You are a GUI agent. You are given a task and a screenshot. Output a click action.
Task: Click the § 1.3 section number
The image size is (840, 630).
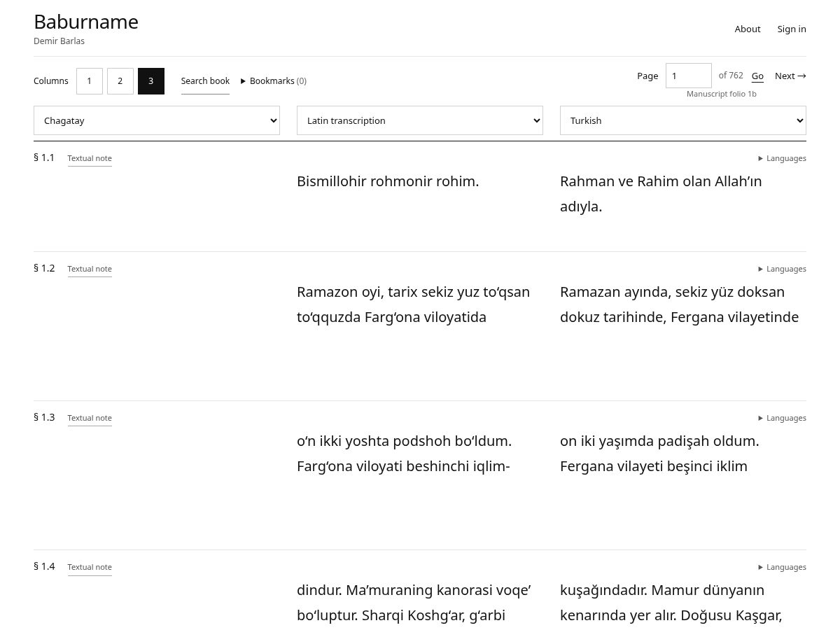[44, 417]
